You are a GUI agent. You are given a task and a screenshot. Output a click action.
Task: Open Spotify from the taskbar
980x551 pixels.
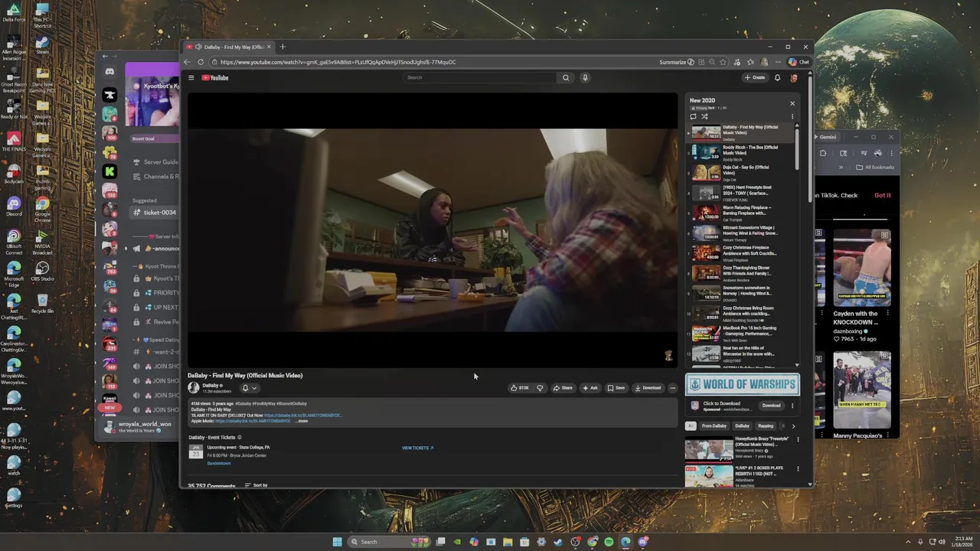[609, 542]
